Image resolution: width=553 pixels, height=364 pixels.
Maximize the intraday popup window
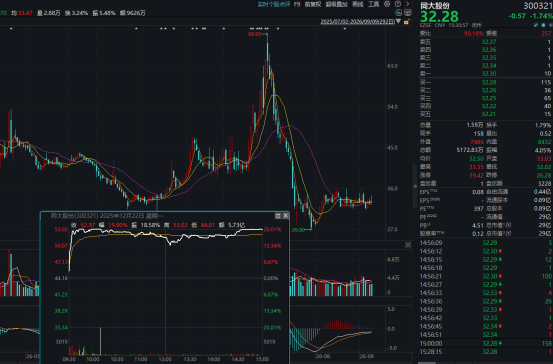(278, 216)
